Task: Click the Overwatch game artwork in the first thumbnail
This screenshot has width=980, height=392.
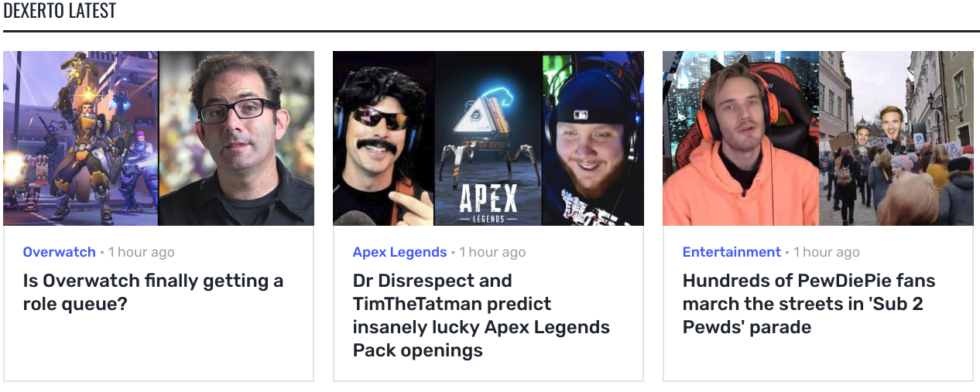Action: click(81, 138)
